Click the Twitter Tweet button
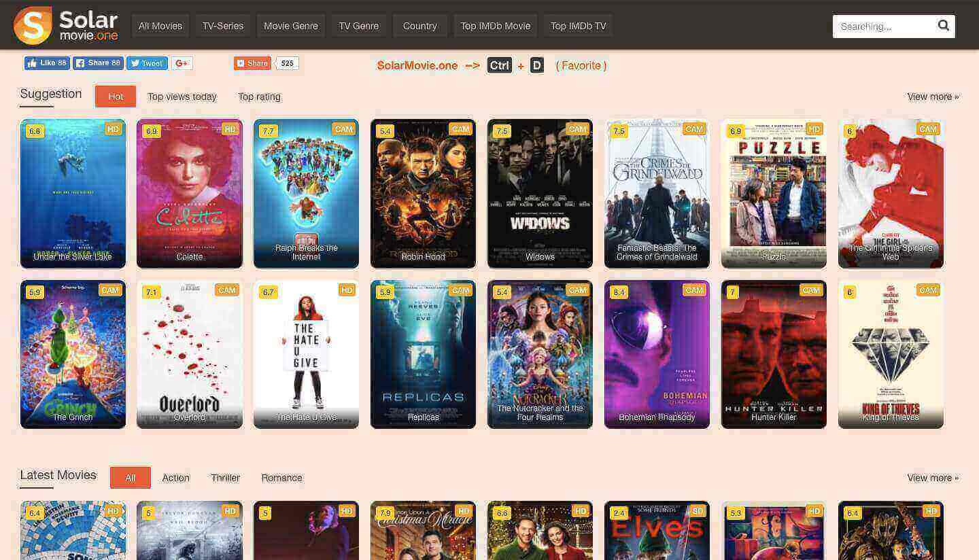This screenshot has width=979, height=560. pyautogui.click(x=147, y=63)
